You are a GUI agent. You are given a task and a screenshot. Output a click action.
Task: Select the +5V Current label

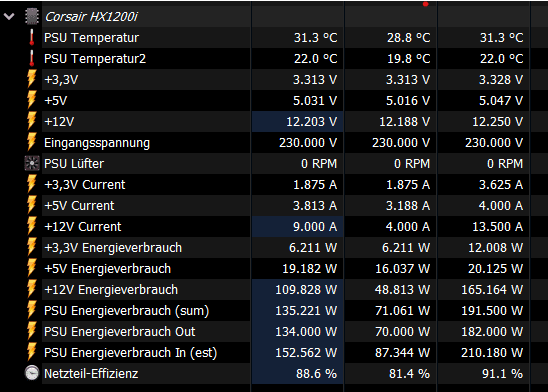click(x=79, y=205)
